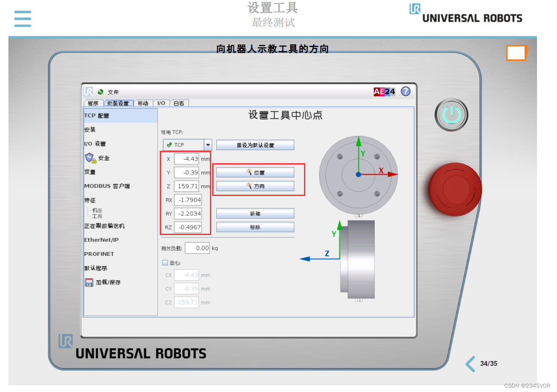Open the hamburger menu at top left

(23, 19)
